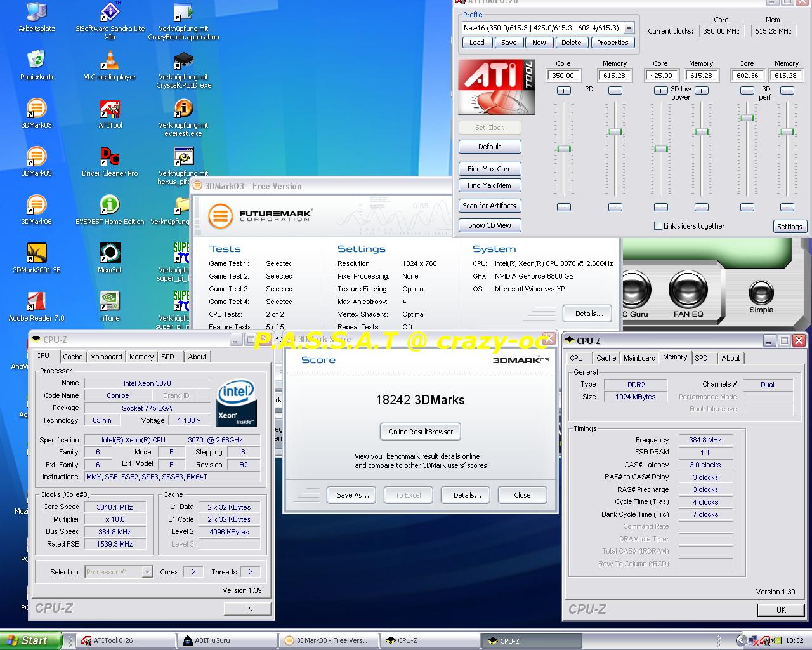Enable Link sliders together checkbox
This screenshot has height=650, width=812.
[658, 226]
